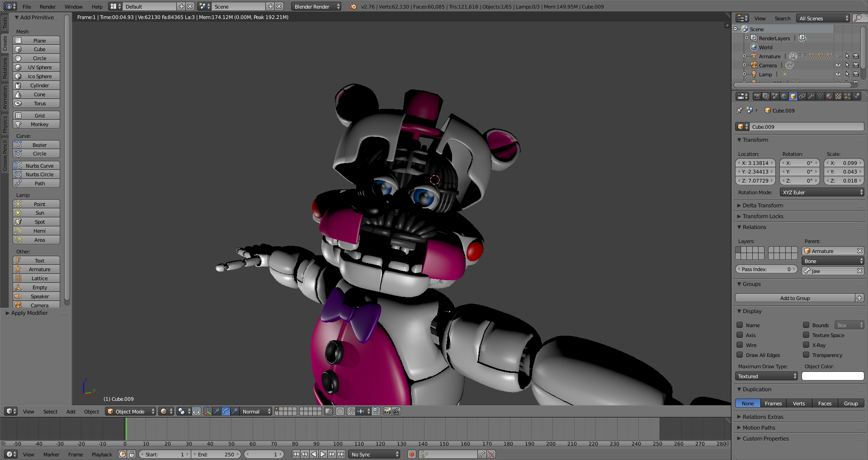Image resolution: width=868 pixels, height=460 pixels.
Task: Toggle Armature renderability camera icon in outliner
Action: click(x=856, y=56)
